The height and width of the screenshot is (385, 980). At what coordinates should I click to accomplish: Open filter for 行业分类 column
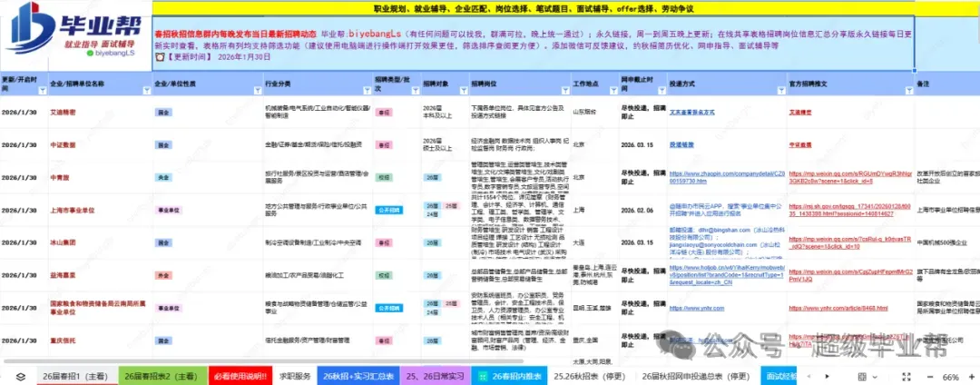[367, 91]
